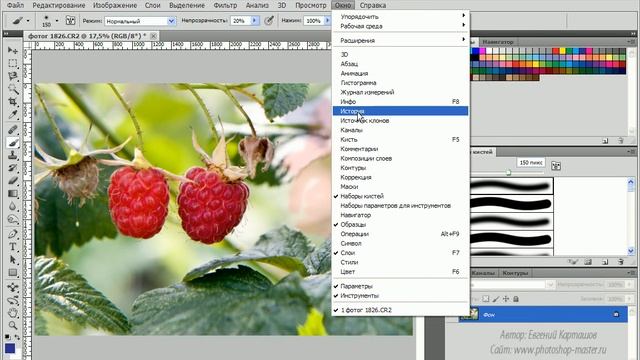Expand the Рабочая среда submenu
Screen dimensions: 640x360
[x=400, y=26]
